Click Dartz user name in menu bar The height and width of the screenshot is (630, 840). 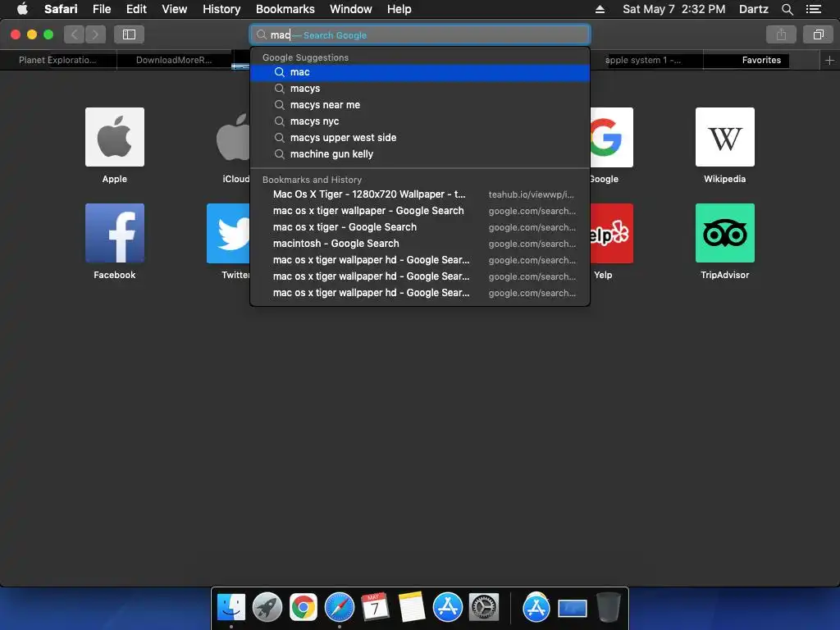click(x=753, y=9)
